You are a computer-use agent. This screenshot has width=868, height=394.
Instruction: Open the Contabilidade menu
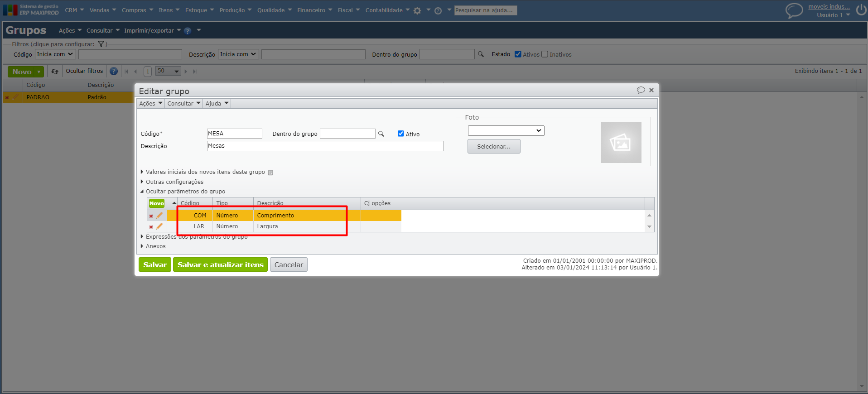pyautogui.click(x=387, y=10)
